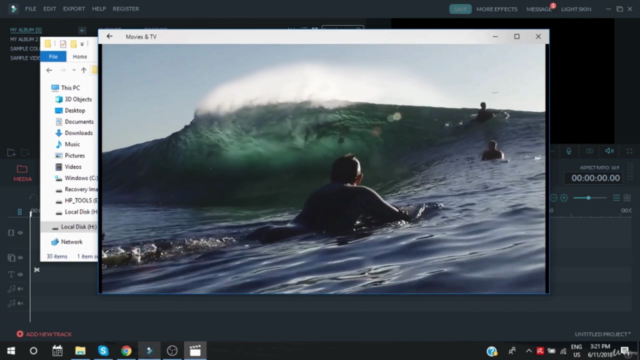This screenshot has width=640, height=360.
Task: Click the properties icon in Explorer title bar
Action: coord(63,44)
